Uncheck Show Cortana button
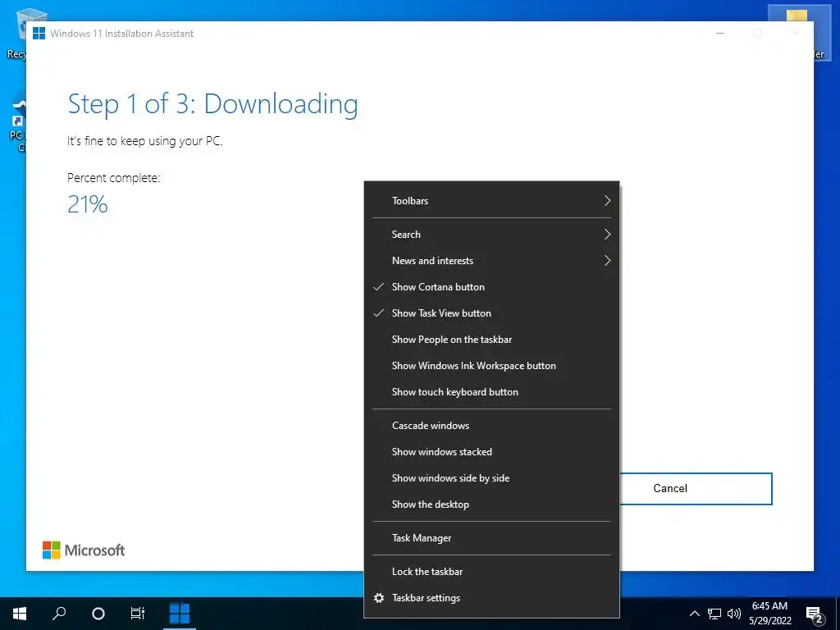The image size is (840, 630). coord(492,287)
